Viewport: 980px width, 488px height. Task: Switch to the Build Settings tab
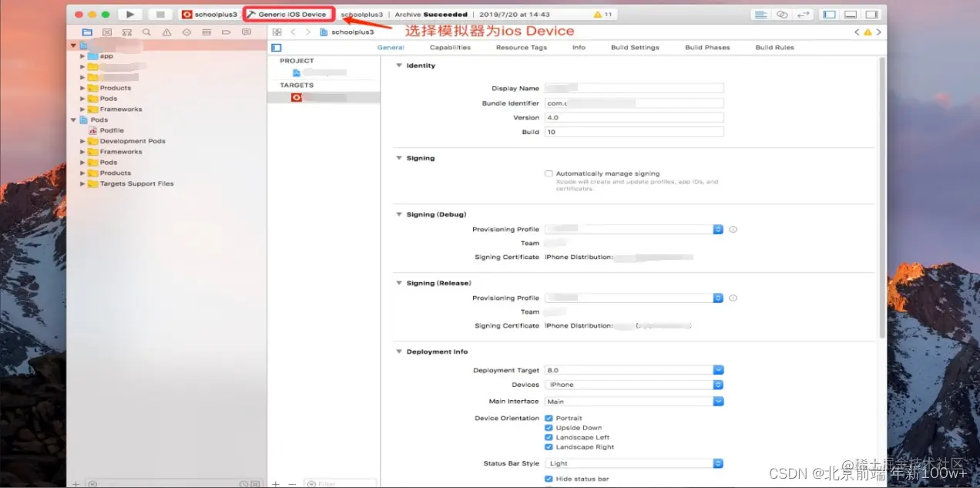pos(635,48)
